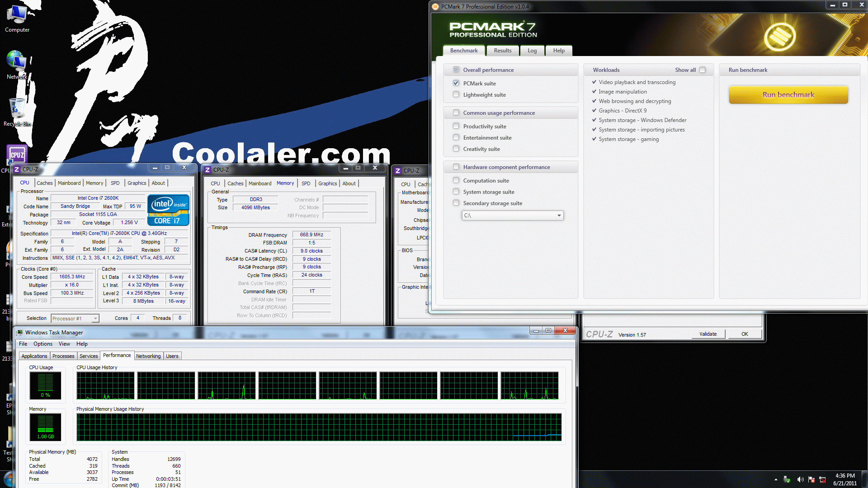Open the C:\ drive dropdown in PCMark
This screenshot has width=868, height=488.
[x=513, y=216]
